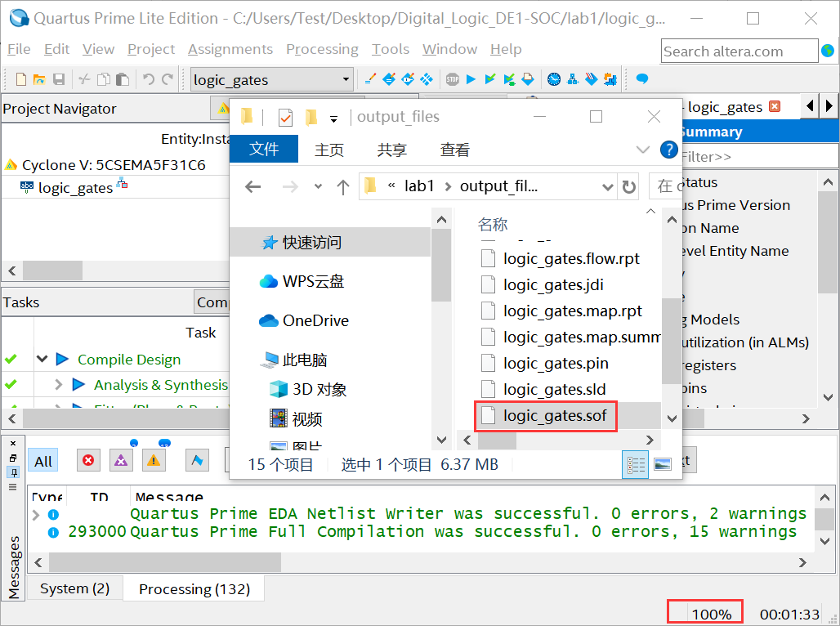Viewport: 840px width, 626px height.
Task: Click the blue speech bubble feedback icon
Action: click(x=641, y=79)
